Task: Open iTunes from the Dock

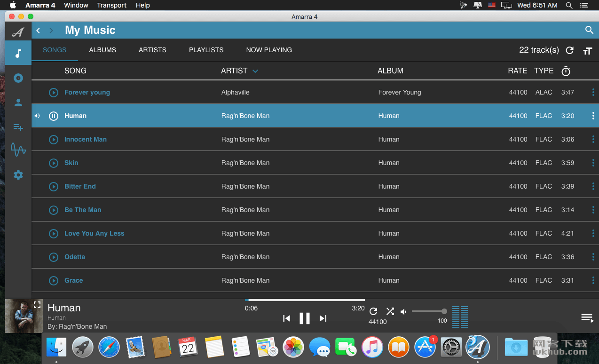Action: pyautogui.click(x=372, y=348)
